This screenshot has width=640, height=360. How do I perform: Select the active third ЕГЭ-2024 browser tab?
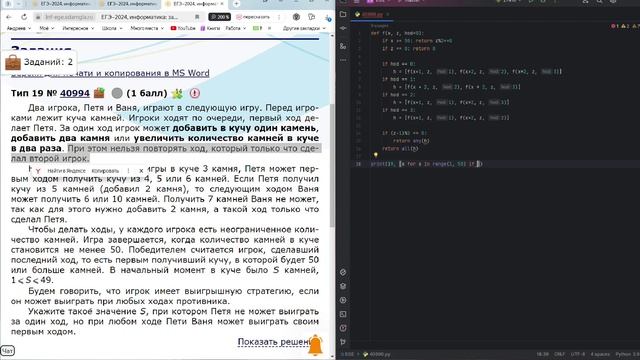click(194, 4)
